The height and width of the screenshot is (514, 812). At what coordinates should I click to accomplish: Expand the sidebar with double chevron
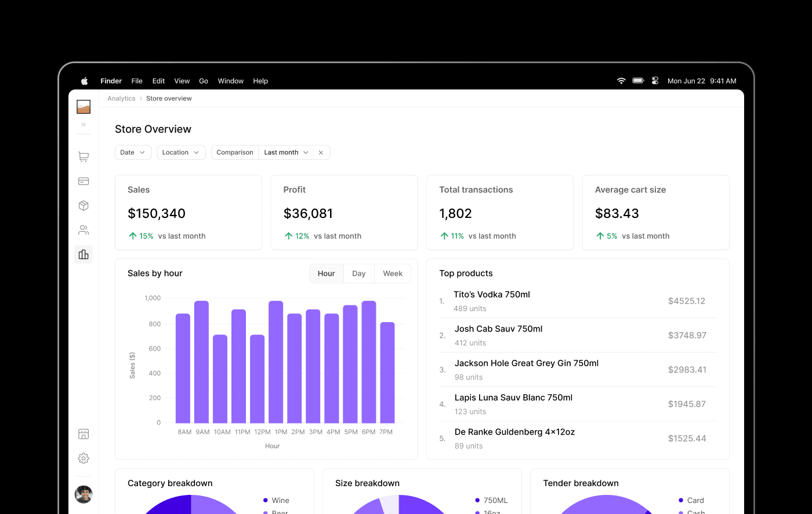coord(84,125)
